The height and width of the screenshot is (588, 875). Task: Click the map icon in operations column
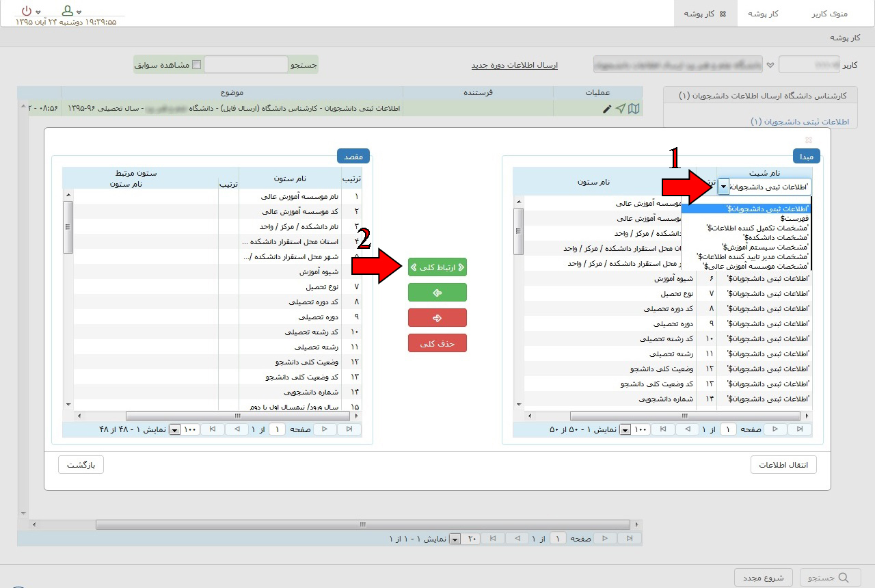pos(634,109)
